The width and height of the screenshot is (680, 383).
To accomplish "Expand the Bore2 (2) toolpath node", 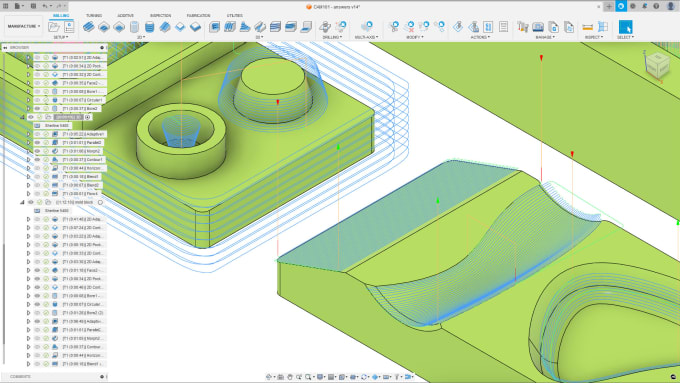I will [x=29, y=313].
